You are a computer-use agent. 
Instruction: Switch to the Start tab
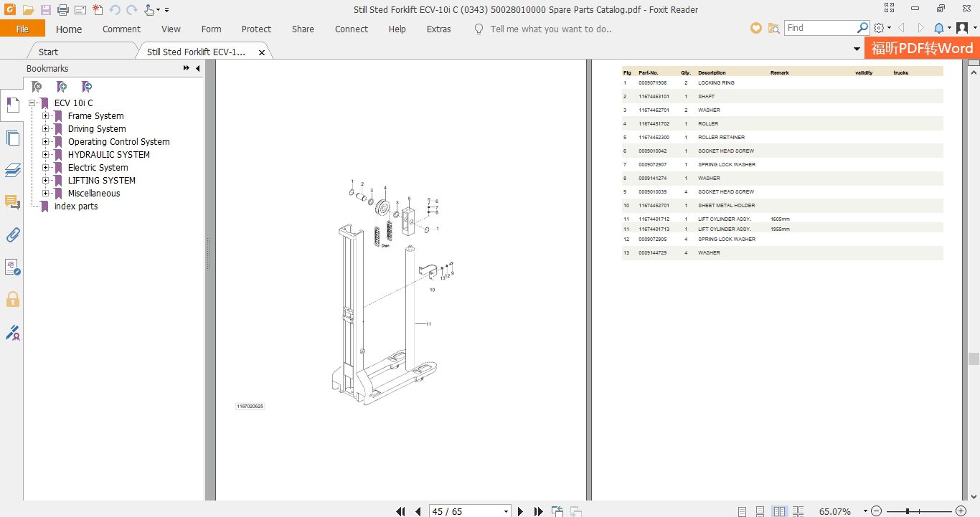pyautogui.click(x=49, y=52)
